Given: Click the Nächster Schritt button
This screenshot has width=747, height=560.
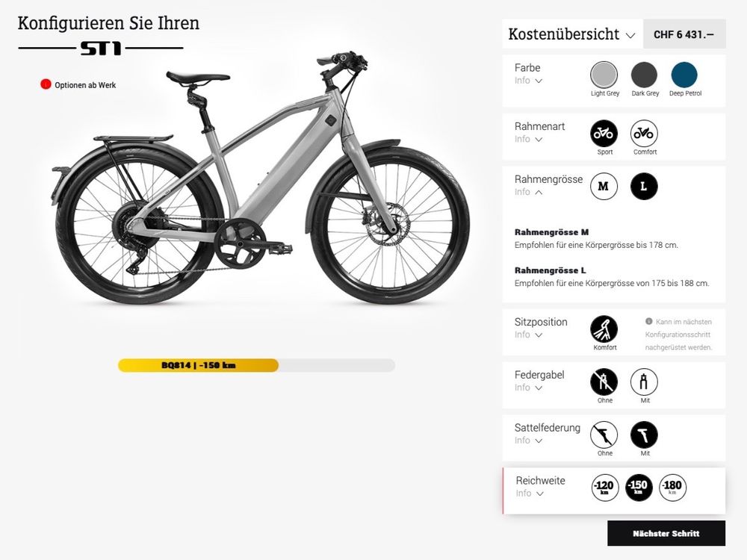Looking at the screenshot, I should pos(666,533).
